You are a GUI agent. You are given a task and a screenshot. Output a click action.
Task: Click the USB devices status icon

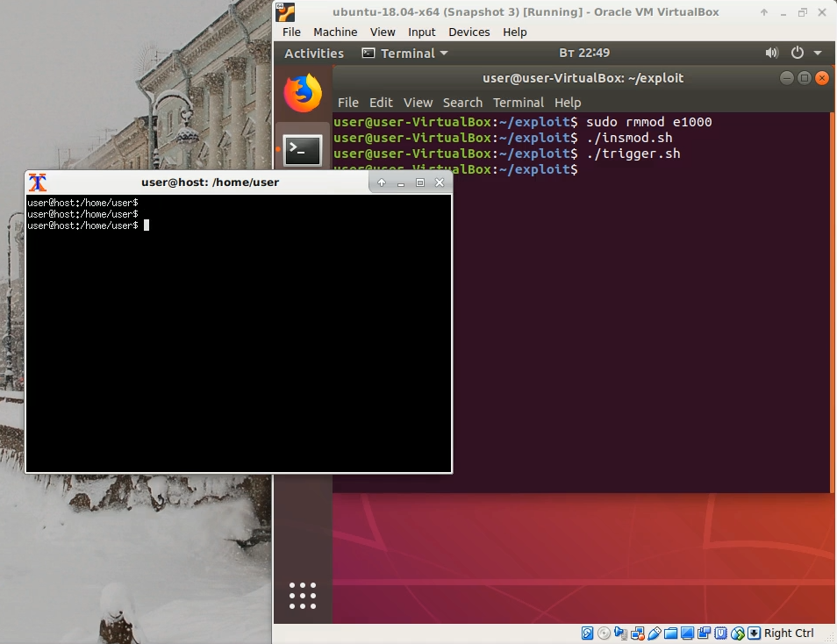click(654, 633)
